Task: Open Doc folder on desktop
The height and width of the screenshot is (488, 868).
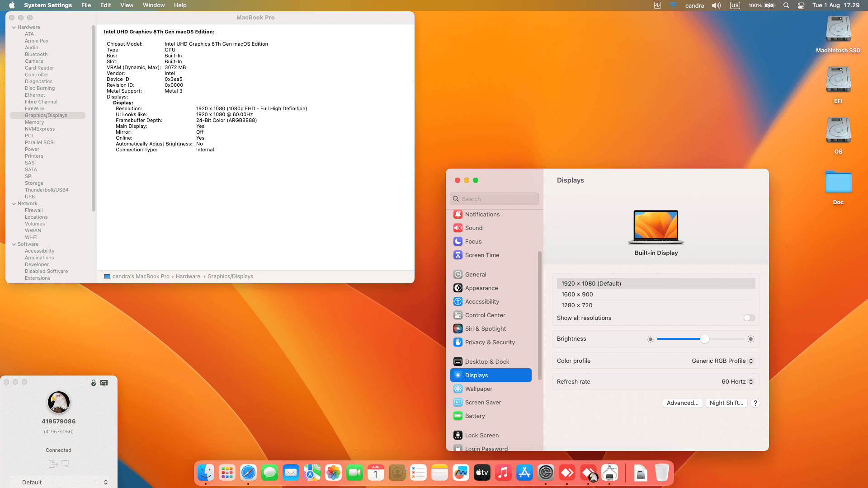Action: click(x=838, y=187)
